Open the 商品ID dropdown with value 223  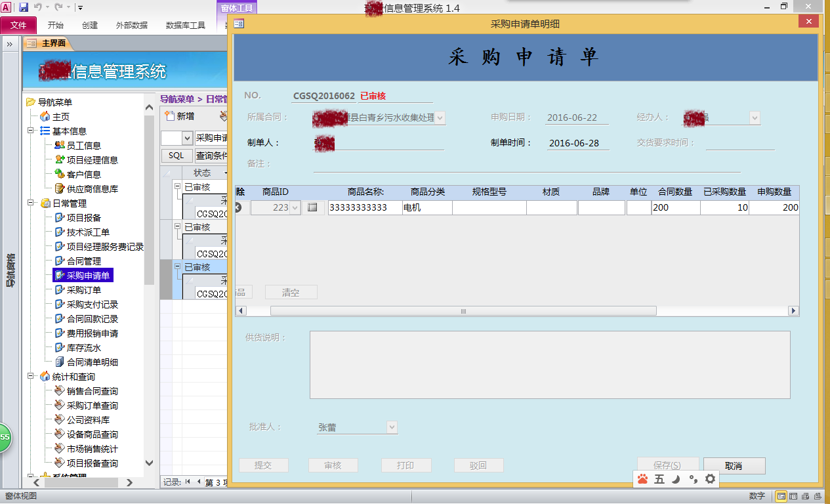pyautogui.click(x=295, y=207)
